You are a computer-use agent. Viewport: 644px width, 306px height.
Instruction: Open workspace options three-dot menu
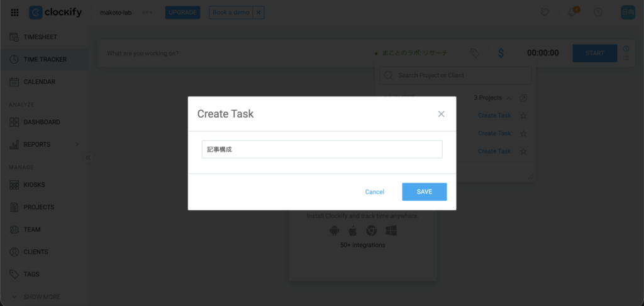pos(147,13)
